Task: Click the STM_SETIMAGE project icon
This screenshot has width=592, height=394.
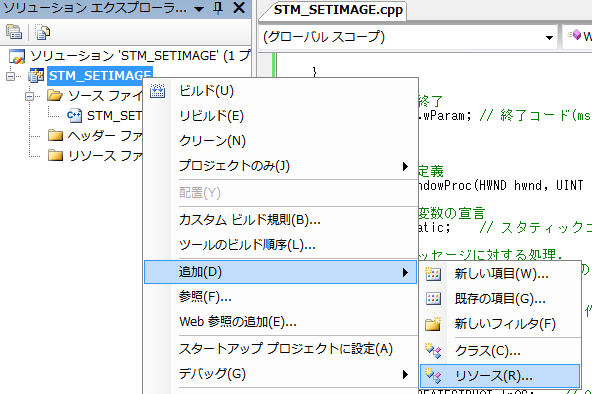Action: click(36, 76)
